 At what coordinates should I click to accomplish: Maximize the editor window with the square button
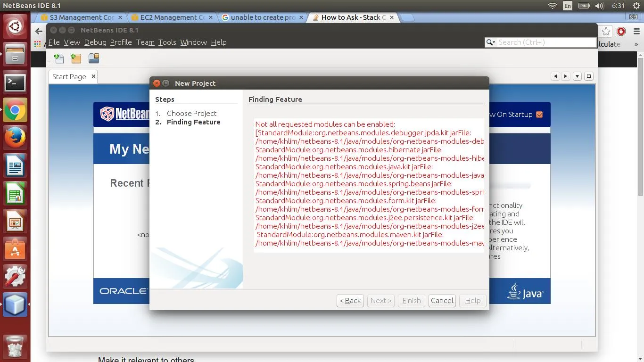[589, 76]
